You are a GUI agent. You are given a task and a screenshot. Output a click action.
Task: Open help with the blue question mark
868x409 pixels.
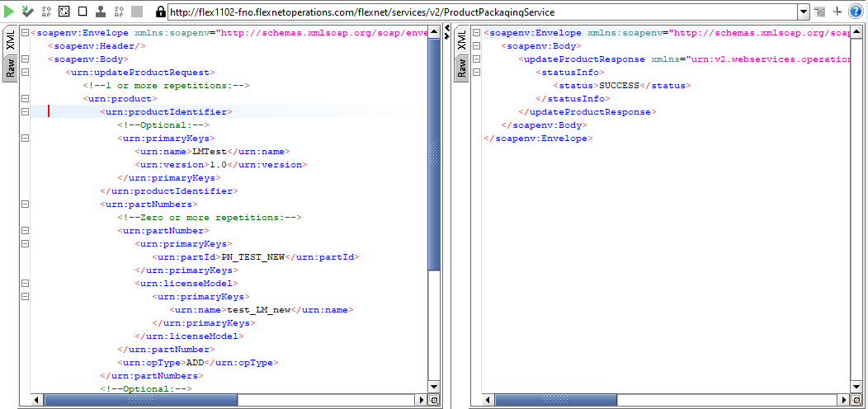point(856,12)
